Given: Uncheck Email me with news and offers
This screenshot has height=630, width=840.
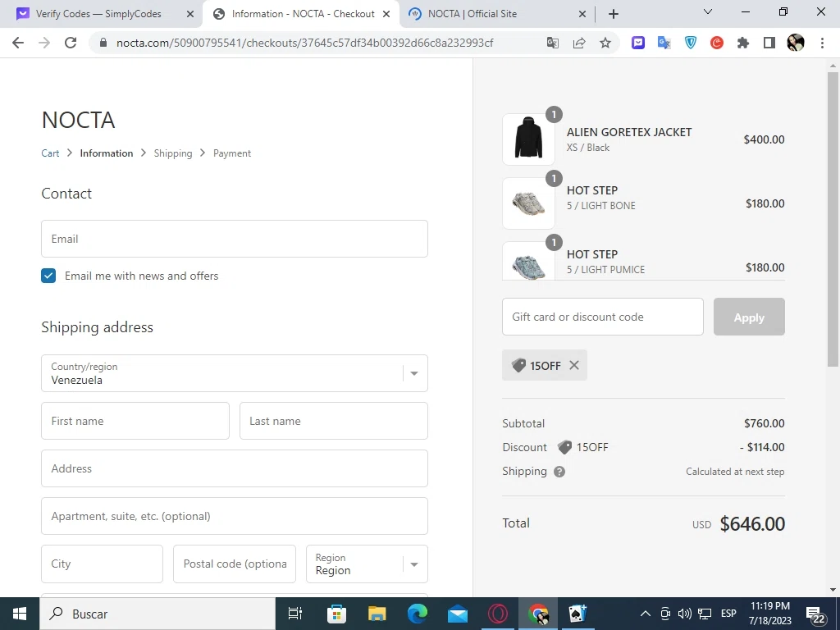Looking at the screenshot, I should point(48,276).
